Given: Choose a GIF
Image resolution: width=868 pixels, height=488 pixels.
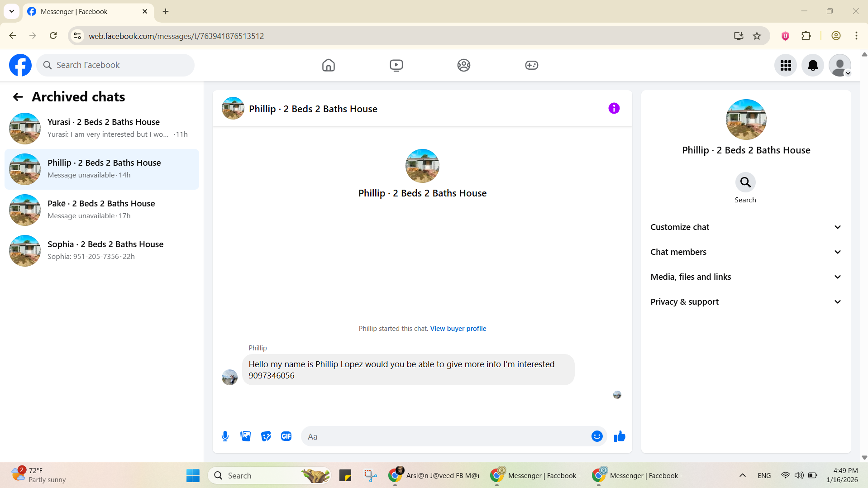Looking at the screenshot, I should (x=286, y=436).
